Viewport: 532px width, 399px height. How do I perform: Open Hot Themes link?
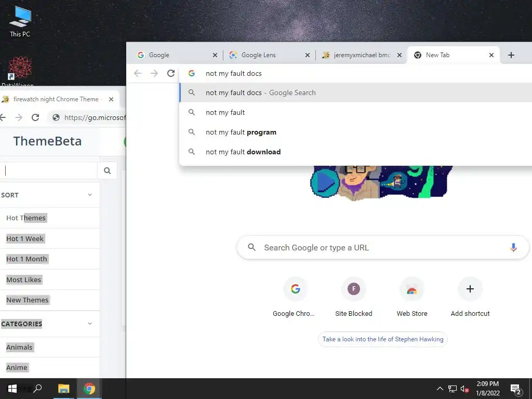click(x=26, y=218)
